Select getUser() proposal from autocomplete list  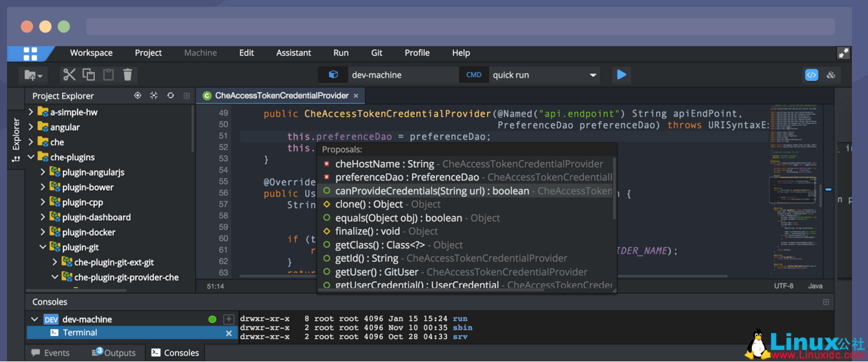[x=376, y=272]
